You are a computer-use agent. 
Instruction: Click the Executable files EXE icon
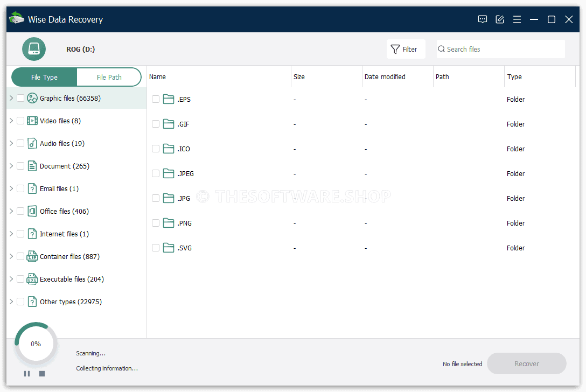click(32, 279)
